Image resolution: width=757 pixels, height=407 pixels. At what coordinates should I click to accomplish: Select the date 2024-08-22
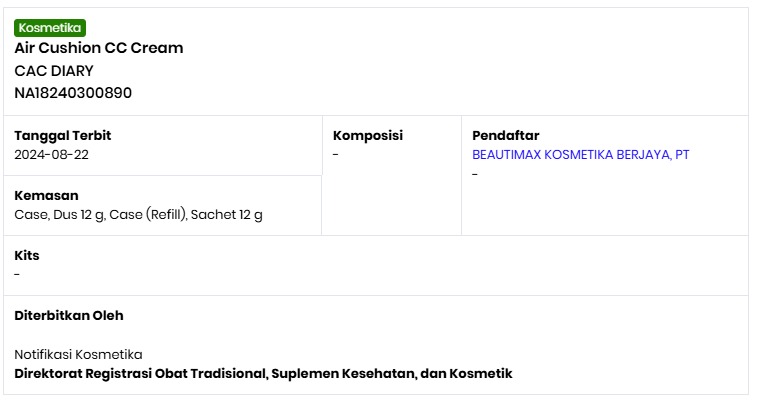click(51, 155)
